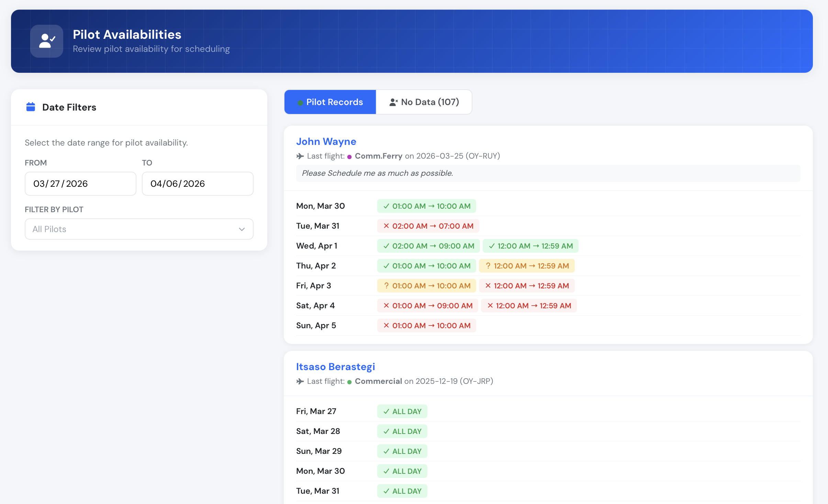Click Fri, Apr 3 unavailable slot 12:00 AM to 12:59 AM
The height and width of the screenshot is (504, 828).
coord(527,286)
